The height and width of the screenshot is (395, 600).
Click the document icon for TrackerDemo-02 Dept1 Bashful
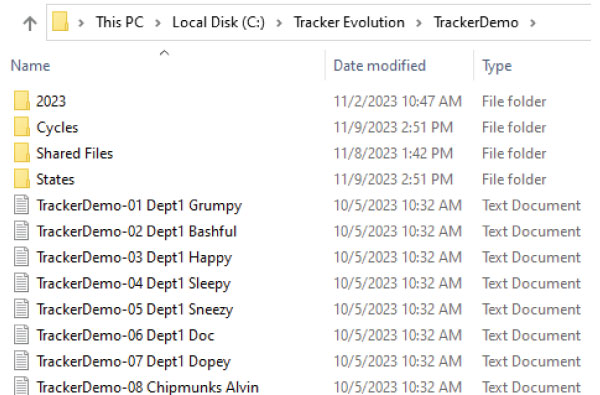coord(21,231)
